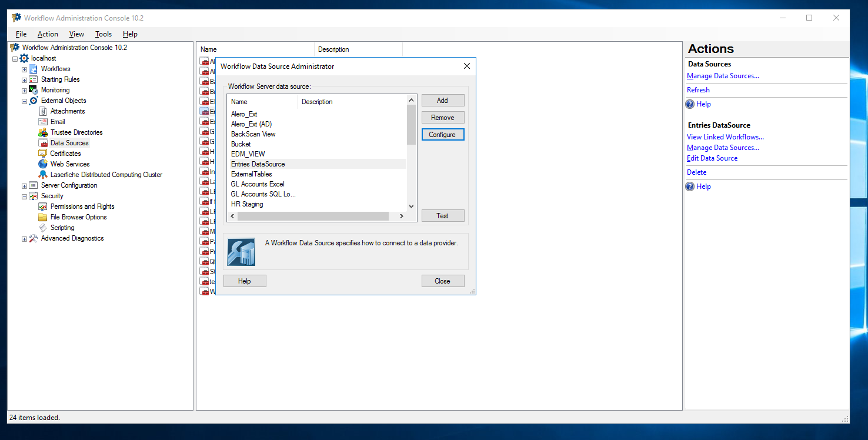The width and height of the screenshot is (868, 440).
Task: Expand the Advanced Diagnostics node
Action: [24, 239]
